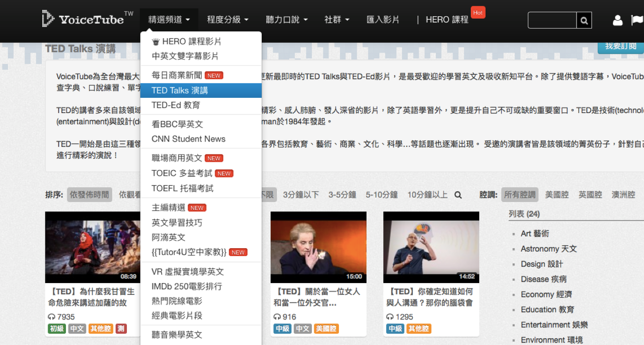Screen dimensions: 644x345
Task: Click the 我要訂閱 subscribe button
Action: click(620, 47)
